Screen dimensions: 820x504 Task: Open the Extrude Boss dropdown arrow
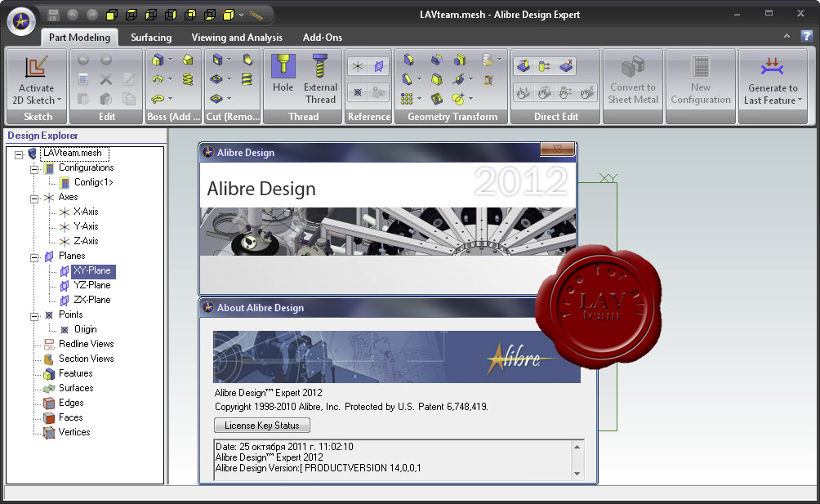(171, 60)
